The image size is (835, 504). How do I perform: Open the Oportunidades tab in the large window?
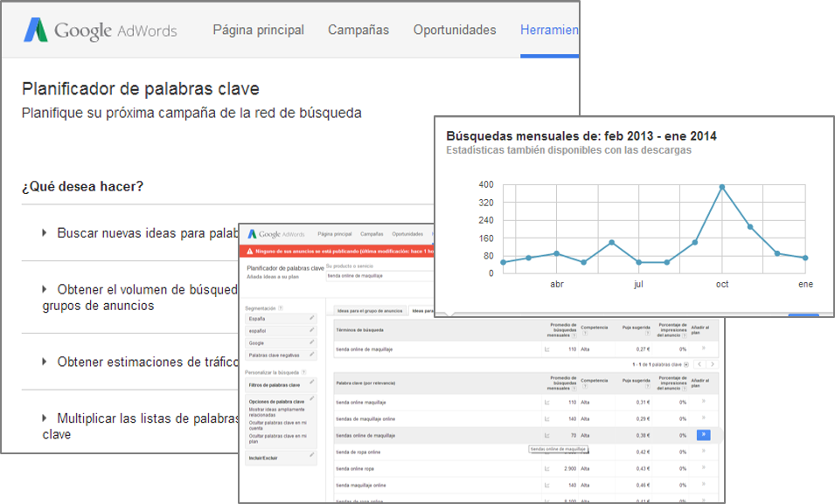click(x=455, y=30)
